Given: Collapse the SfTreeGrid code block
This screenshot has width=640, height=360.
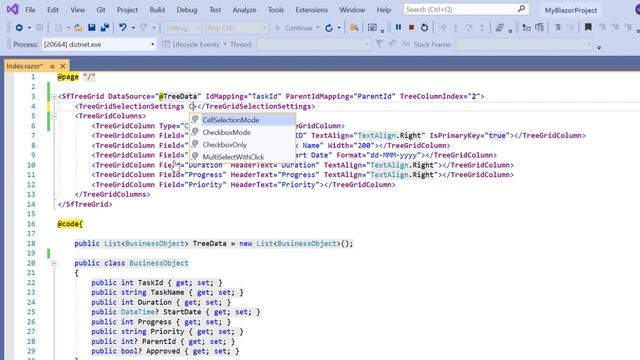Looking at the screenshot, I should pos(54,97).
